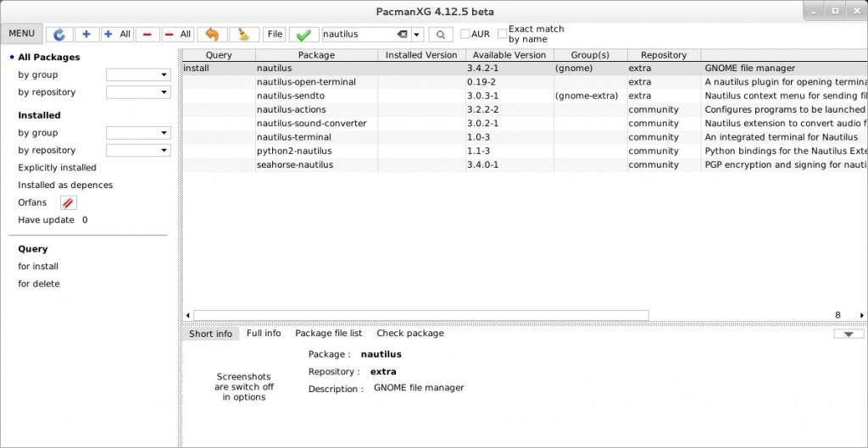The height and width of the screenshot is (448, 868).
Task: Click Have update in the sidebar
Action: [46, 219]
